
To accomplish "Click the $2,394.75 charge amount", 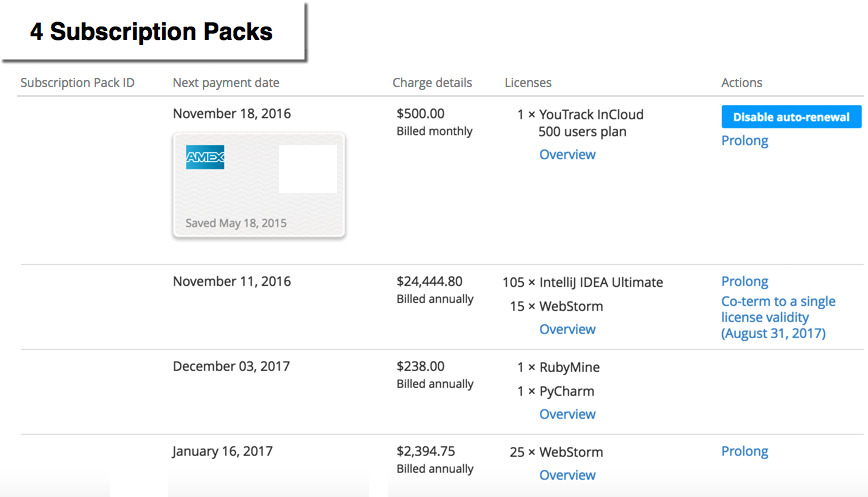I will (x=426, y=451).
